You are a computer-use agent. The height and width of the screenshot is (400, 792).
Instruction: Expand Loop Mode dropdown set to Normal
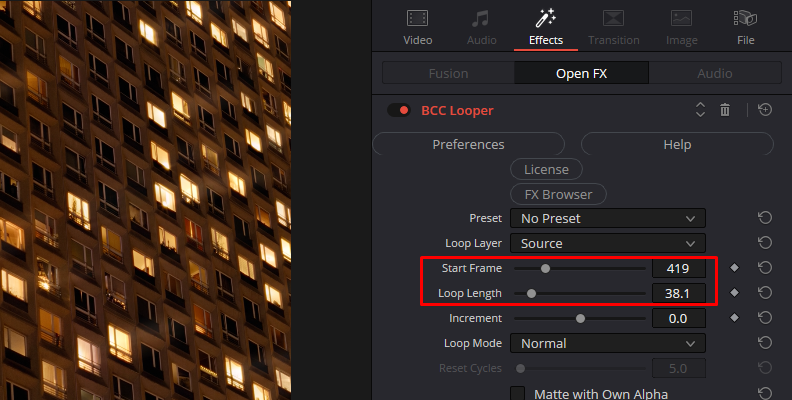[x=608, y=343]
